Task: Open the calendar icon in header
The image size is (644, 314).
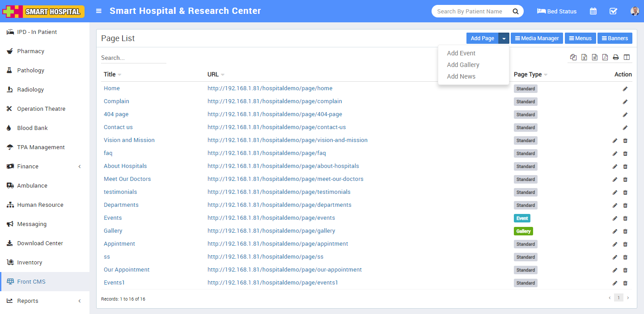Action: [593, 11]
